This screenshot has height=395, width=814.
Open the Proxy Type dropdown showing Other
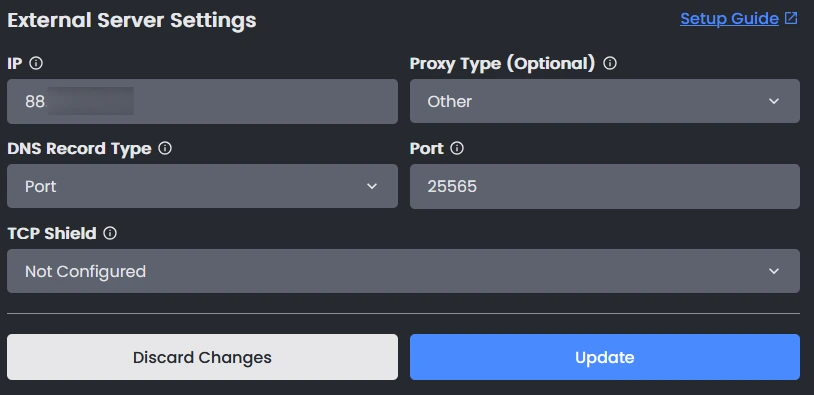click(605, 101)
